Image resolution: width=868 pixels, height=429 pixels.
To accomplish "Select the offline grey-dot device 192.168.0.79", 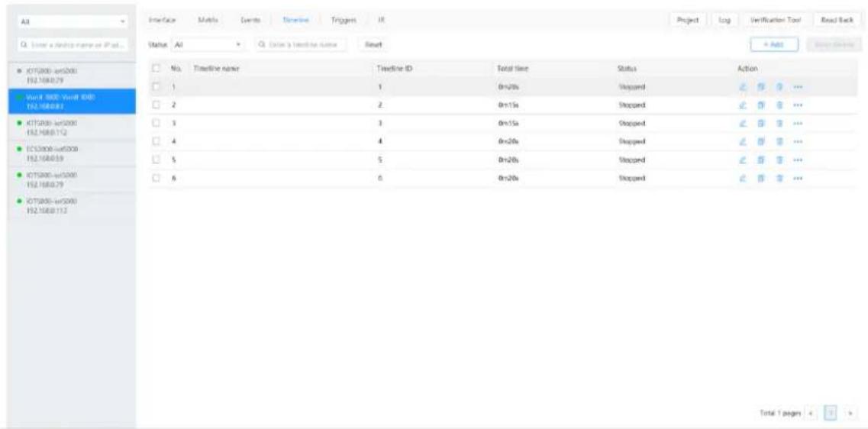I will click(73, 76).
